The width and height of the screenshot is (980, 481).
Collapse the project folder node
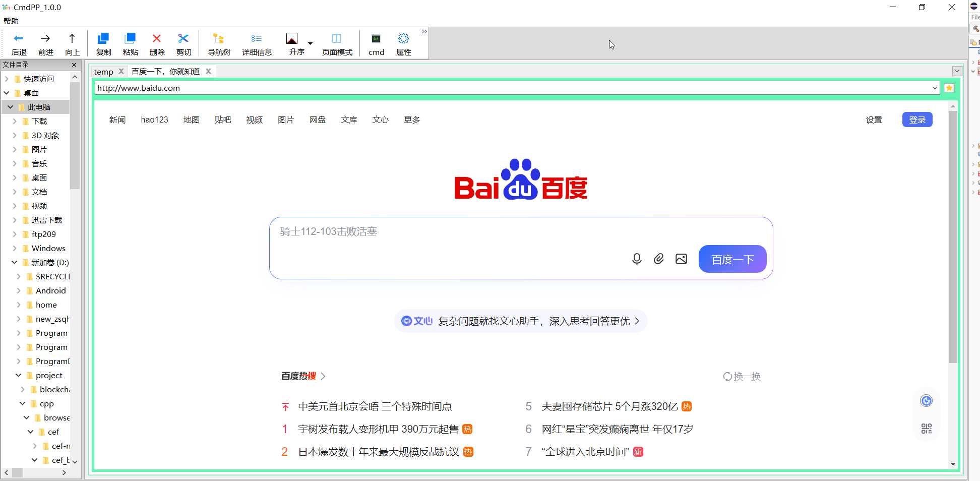pos(19,375)
